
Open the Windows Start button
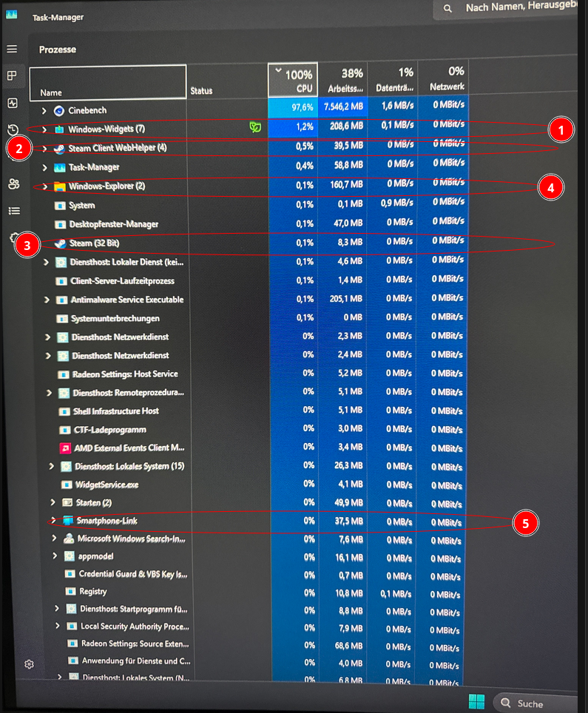coord(476,702)
